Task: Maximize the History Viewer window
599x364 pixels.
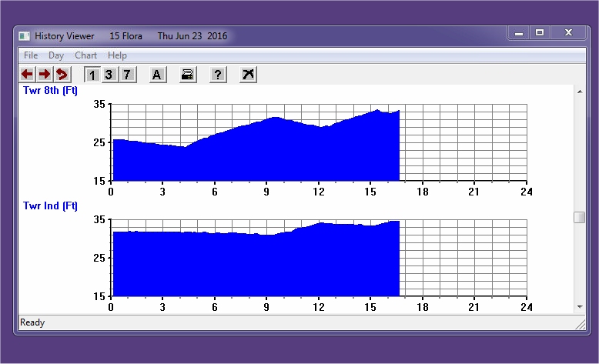Action: (540, 33)
